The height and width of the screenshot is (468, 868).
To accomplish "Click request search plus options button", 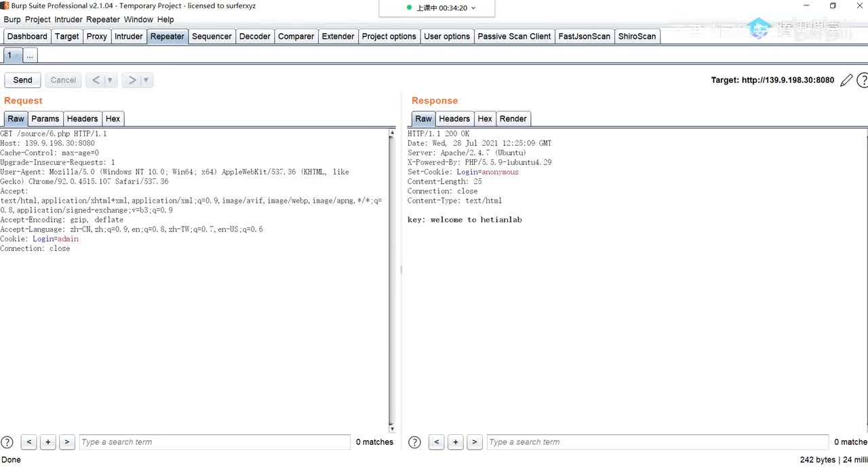I will click(x=47, y=442).
